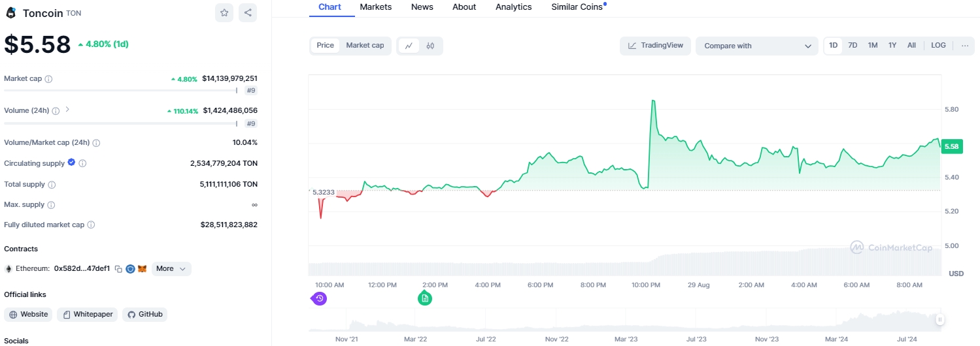
Task: Expand Volume (24h) chevron arrow
Action: click(67, 110)
